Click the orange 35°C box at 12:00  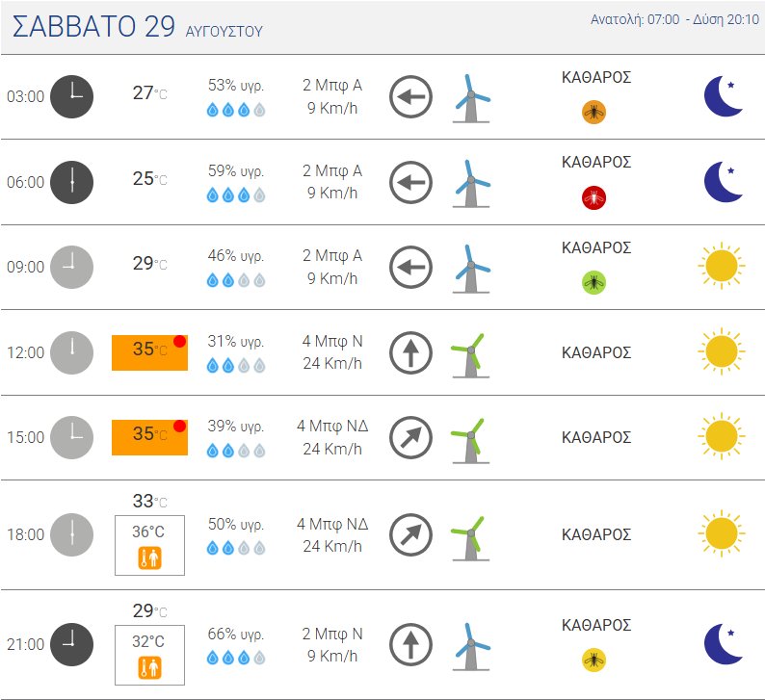coord(149,353)
